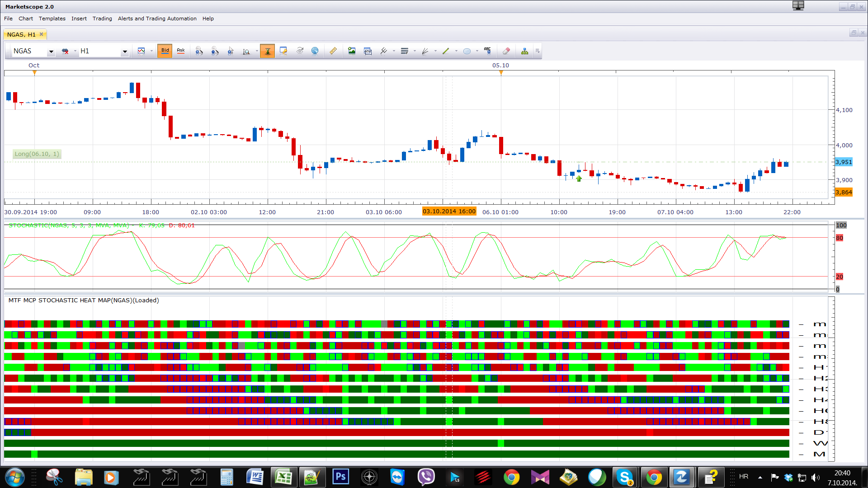Click the horizontal lines tool icon
This screenshot has height=488, width=868.
coord(405,51)
